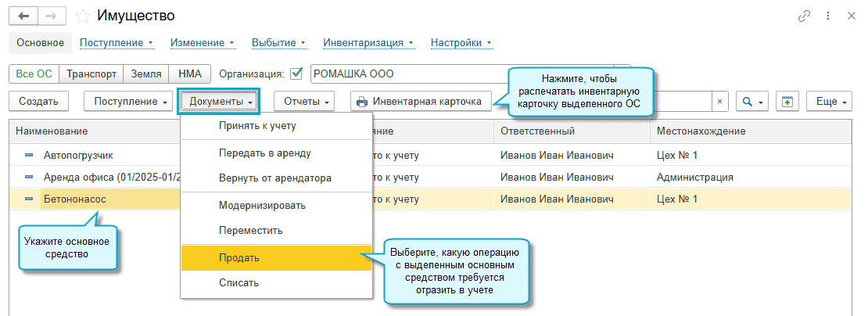The image size is (868, 316).
Task: Choose Продать from the Документы menu
Action: tap(239, 257)
